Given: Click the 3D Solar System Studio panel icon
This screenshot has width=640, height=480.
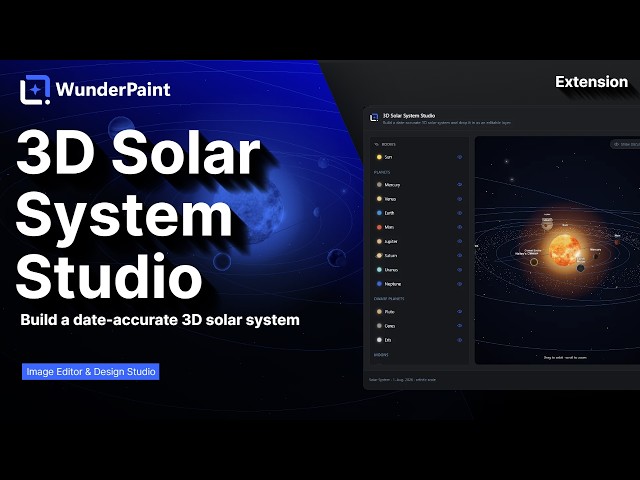Looking at the screenshot, I should pyautogui.click(x=374, y=118).
